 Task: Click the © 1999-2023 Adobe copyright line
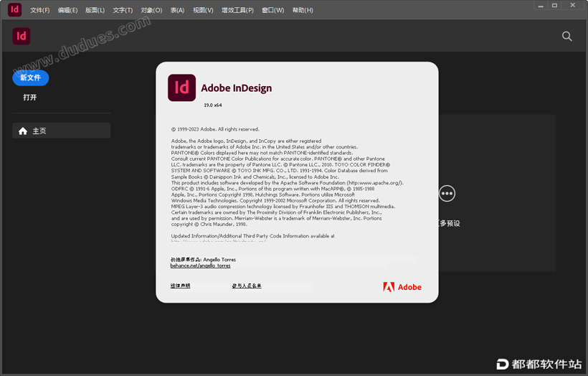(215, 129)
